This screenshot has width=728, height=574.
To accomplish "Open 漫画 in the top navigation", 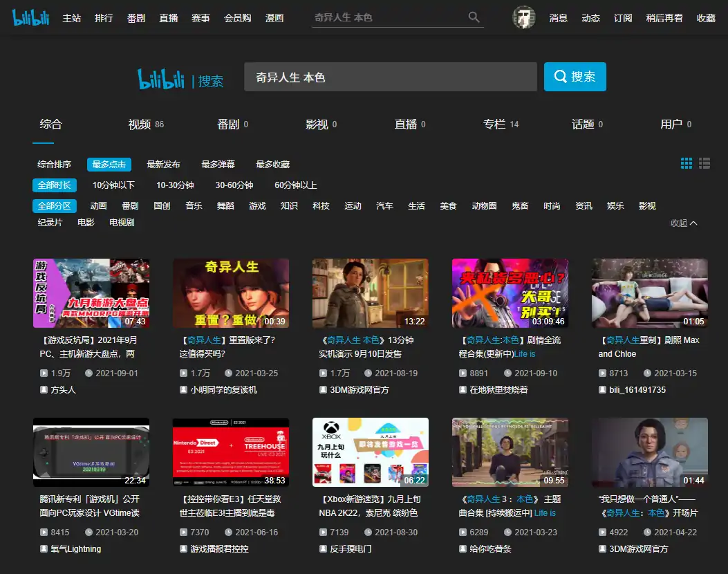I will (x=274, y=18).
